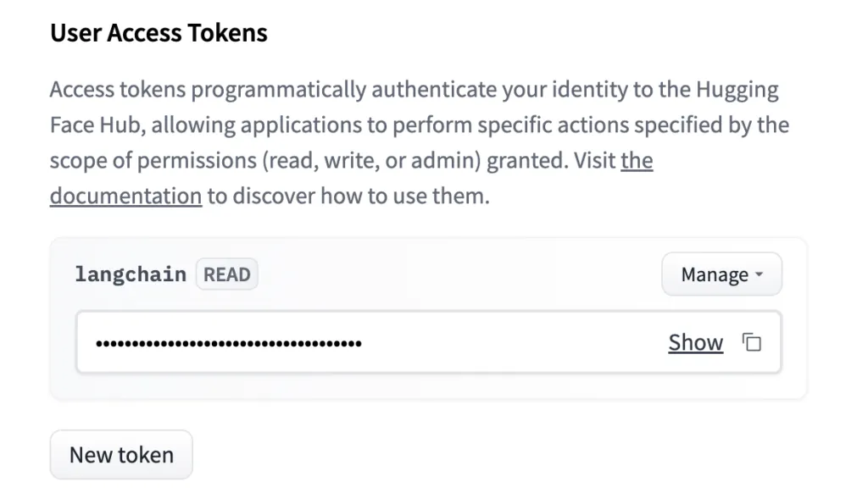868x493 pixels.
Task: Reveal the hidden token via Show
Action: point(695,342)
